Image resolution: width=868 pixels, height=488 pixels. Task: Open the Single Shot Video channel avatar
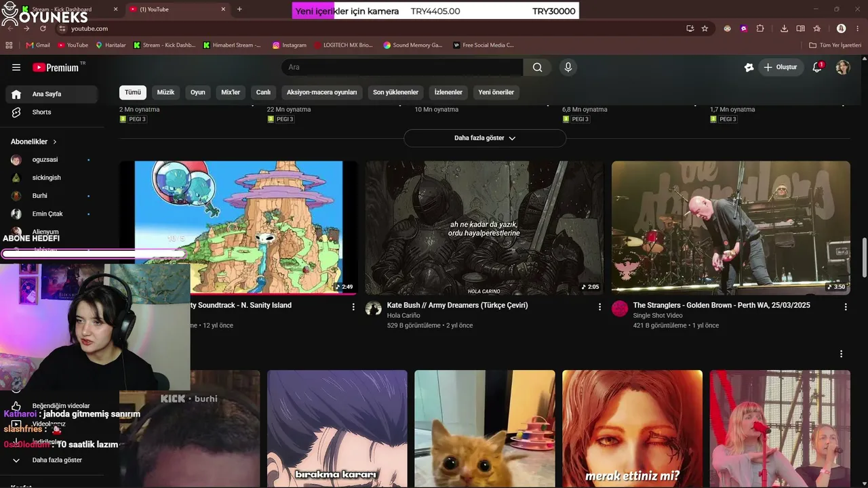[x=620, y=309]
